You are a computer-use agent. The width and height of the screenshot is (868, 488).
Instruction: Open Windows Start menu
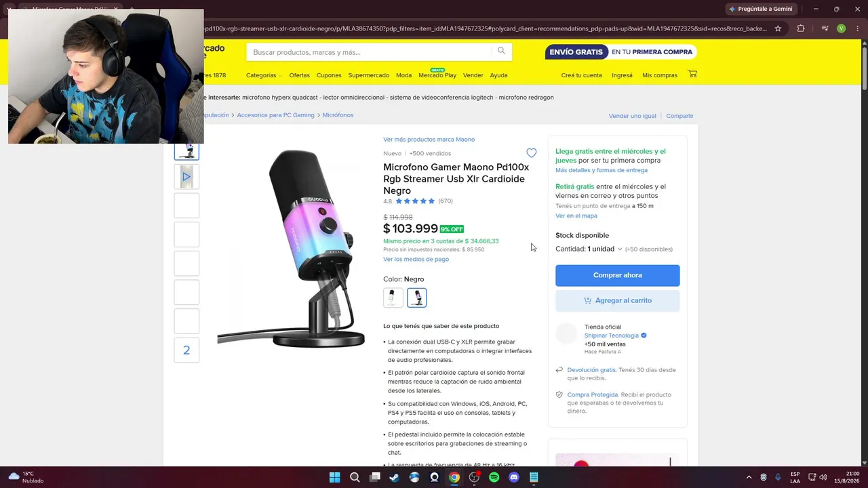[x=334, y=477]
